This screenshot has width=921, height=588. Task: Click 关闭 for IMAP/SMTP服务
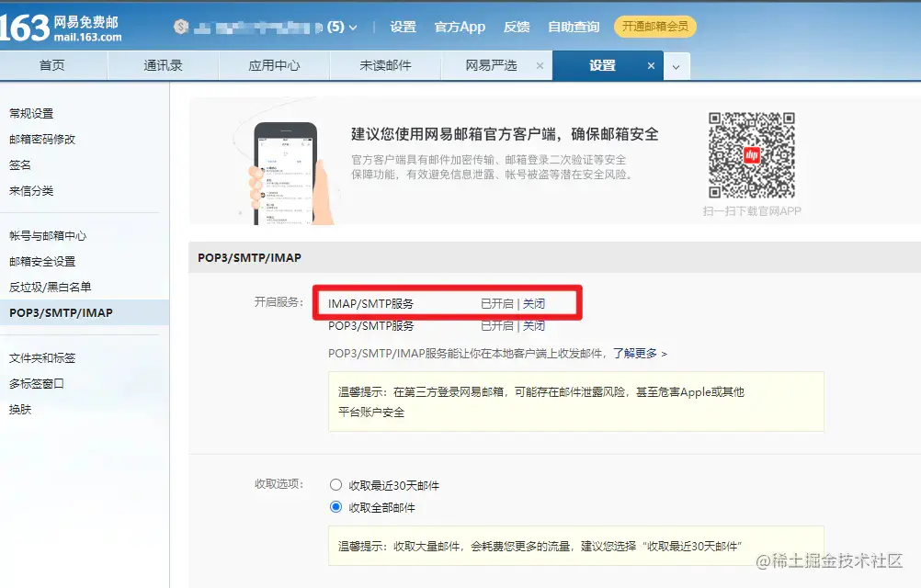point(534,304)
